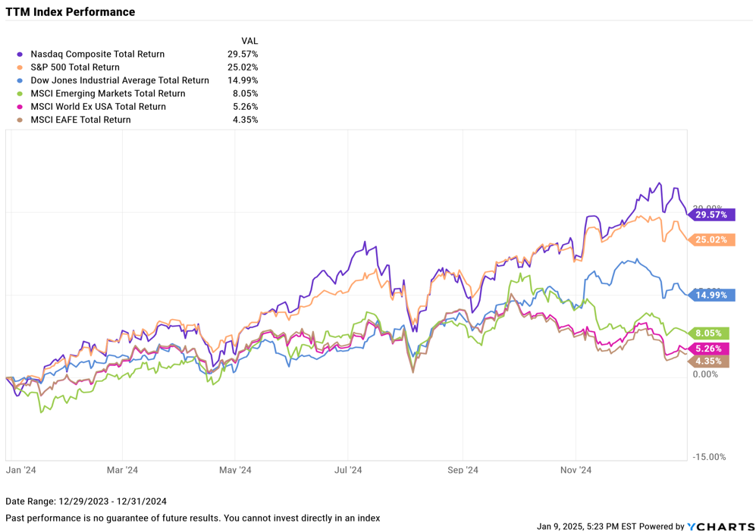756x532 pixels.
Task: Click the Nasdaq Composite purple legend dot
Action: coord(19,55)
